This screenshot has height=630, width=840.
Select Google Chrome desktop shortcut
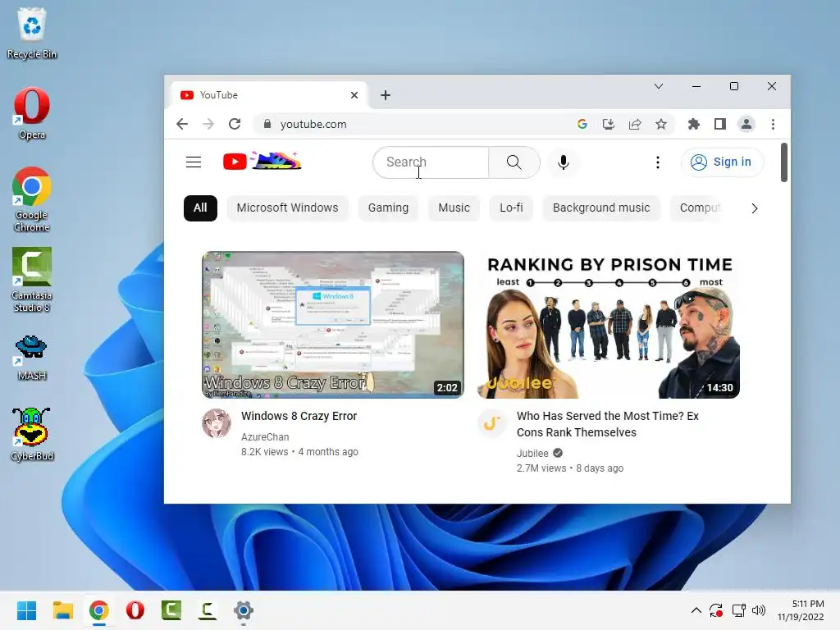point(32,200)
